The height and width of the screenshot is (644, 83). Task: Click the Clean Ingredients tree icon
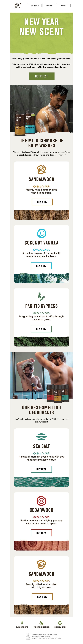point(22,623)
